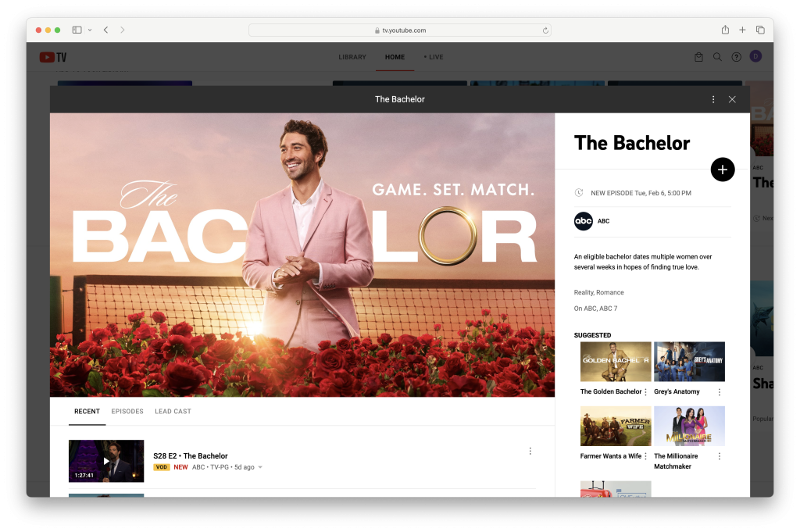
Task: Click the YouTube TV logo
Action: point(53,57)
